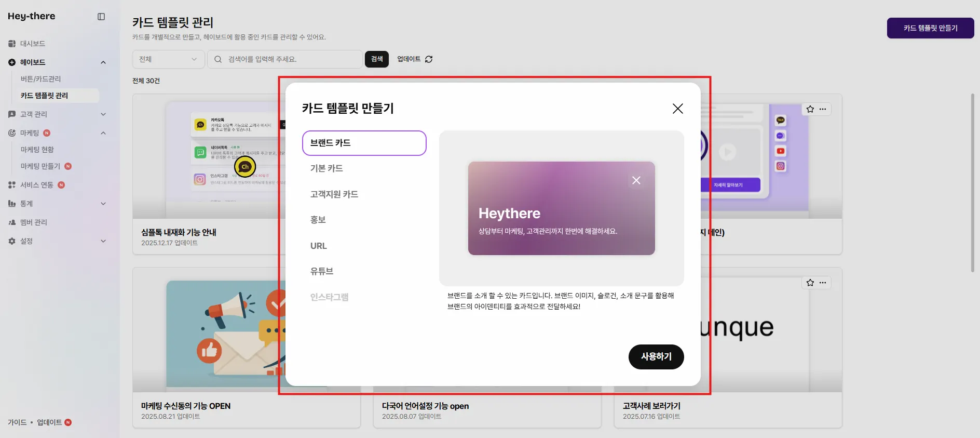This screenshot has width=980, height=438.
Task: Open the 전체 filter dropdown
Action: (x=169, y=59)
